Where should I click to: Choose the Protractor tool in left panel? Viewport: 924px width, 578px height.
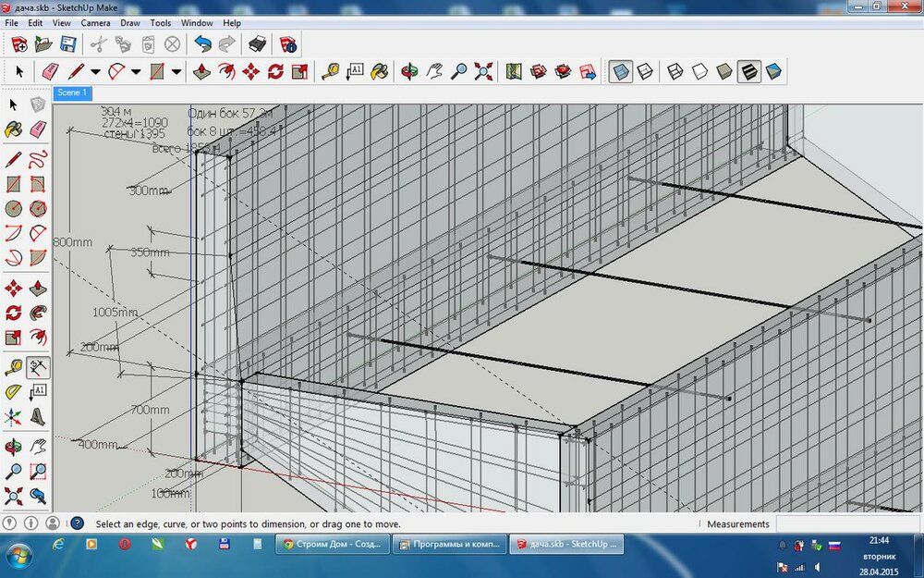(14, 391)
